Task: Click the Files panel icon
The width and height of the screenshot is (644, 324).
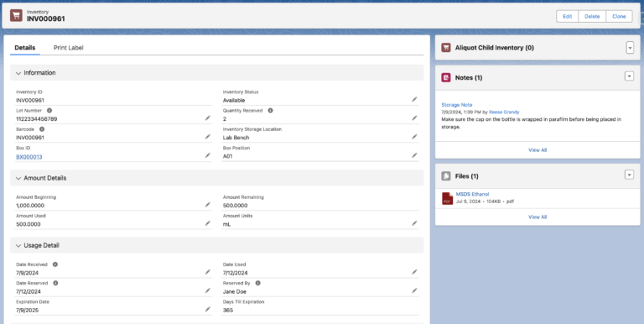Action: (446, 176)
